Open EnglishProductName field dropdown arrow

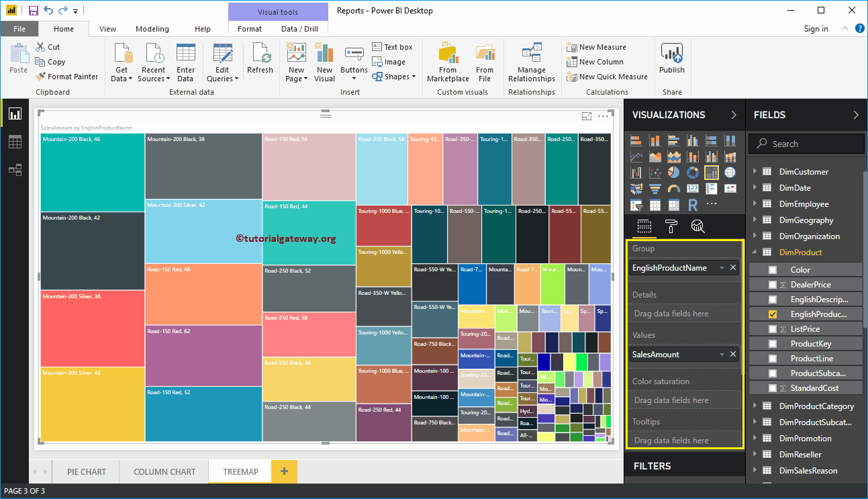tap(722, 268)
